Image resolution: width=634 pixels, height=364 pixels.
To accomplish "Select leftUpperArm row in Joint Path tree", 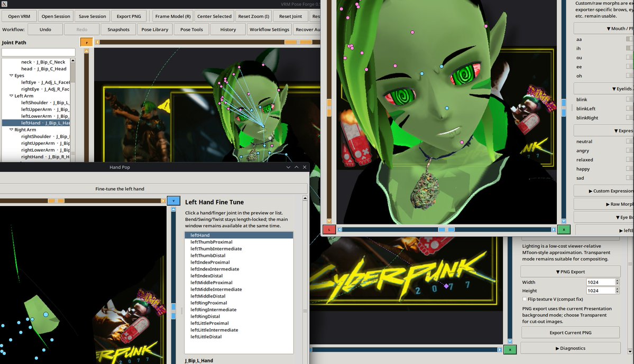I will pos(36,109).
